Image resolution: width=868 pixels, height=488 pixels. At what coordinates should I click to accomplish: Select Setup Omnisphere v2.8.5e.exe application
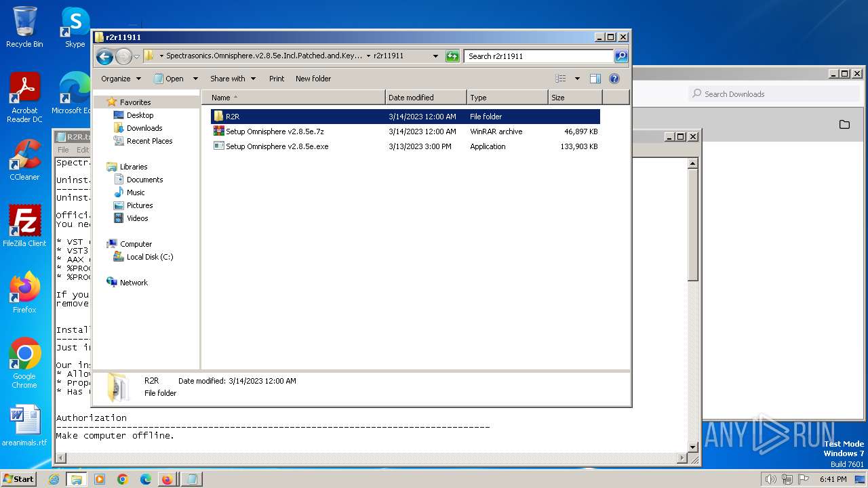point(406,146)
